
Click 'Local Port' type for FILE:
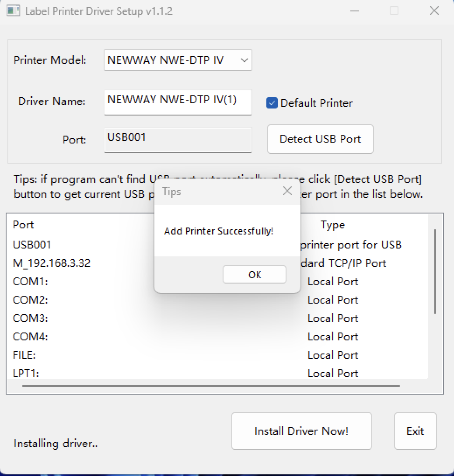[333, 355]
